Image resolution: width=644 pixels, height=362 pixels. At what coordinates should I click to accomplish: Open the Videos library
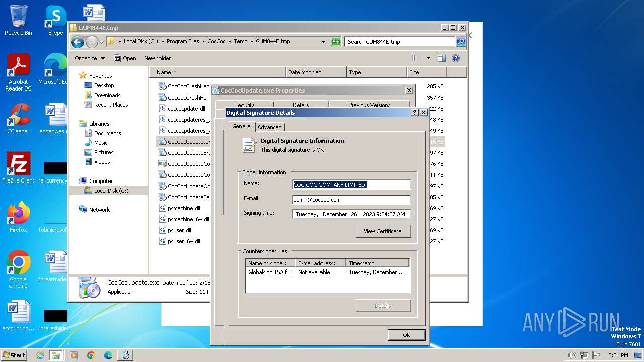pyautogui.click(x=102, y=162)
